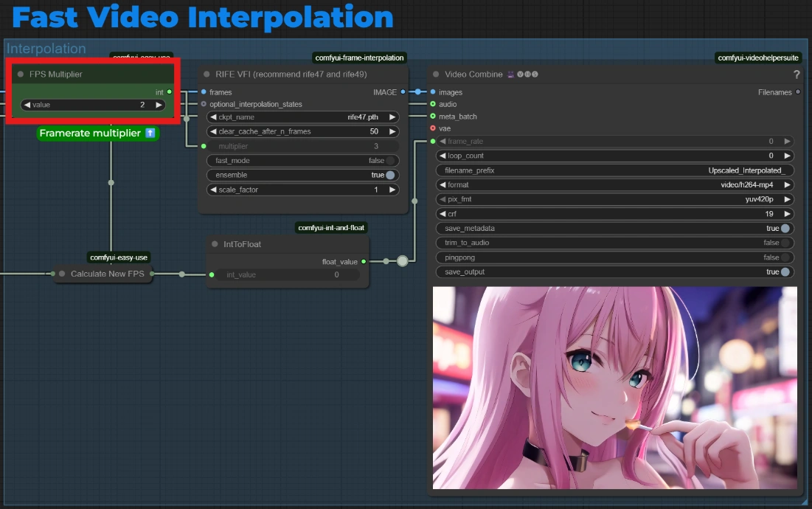Increase clear_cache_after_n_frames with right arrow
The image size is (812, 509).
[x=392, y=131]
